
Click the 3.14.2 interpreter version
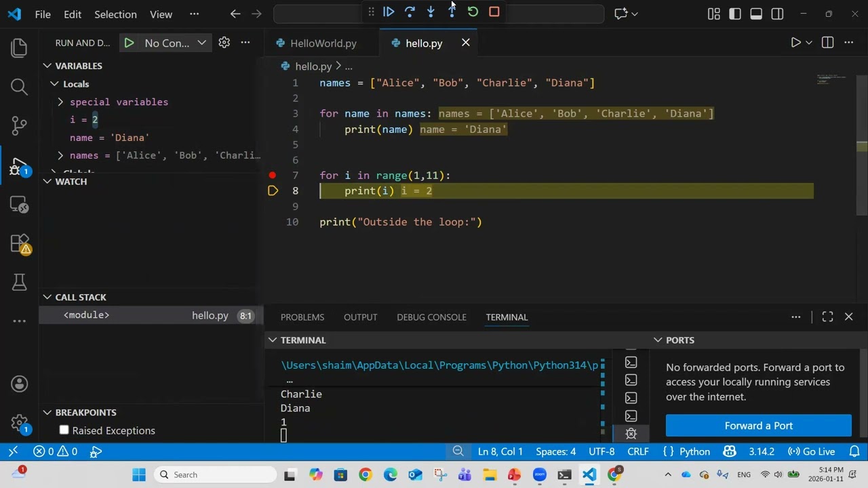tap(762, 451)
